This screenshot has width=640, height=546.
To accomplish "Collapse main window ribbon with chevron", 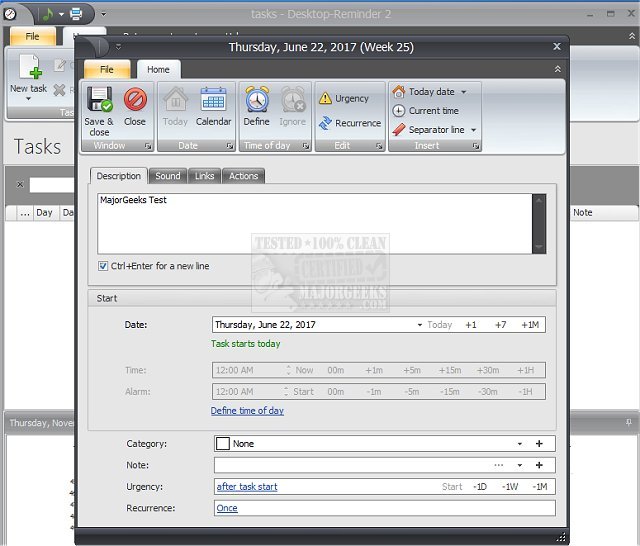I will [x=632, y=36].
